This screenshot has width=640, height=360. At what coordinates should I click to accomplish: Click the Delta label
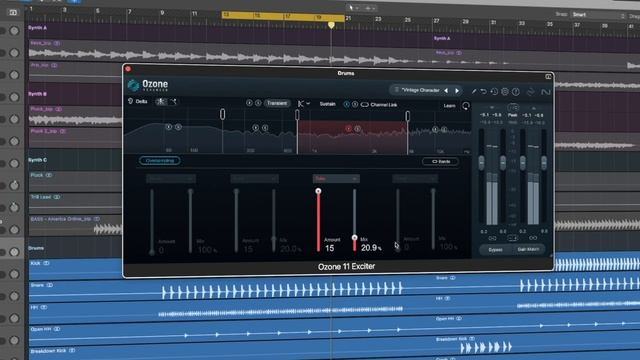pyautogui.click(x=141, y=101)
